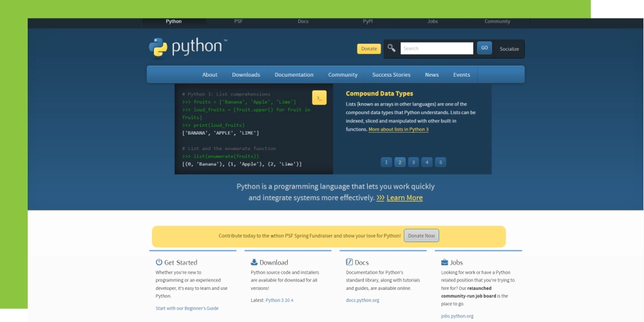Click the Download arrow icon
The height and width of the screenshot is (322, 644).
254,262
